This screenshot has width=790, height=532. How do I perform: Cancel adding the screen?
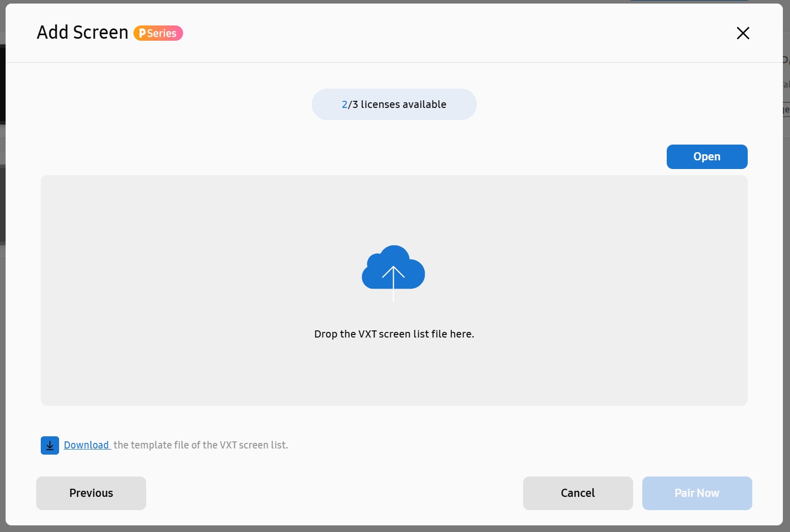[x=578, y=493]
